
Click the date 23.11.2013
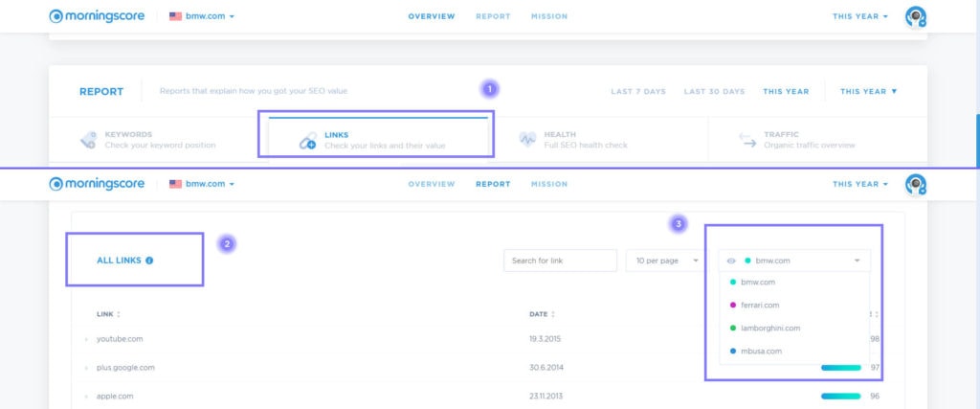point(546,397)
